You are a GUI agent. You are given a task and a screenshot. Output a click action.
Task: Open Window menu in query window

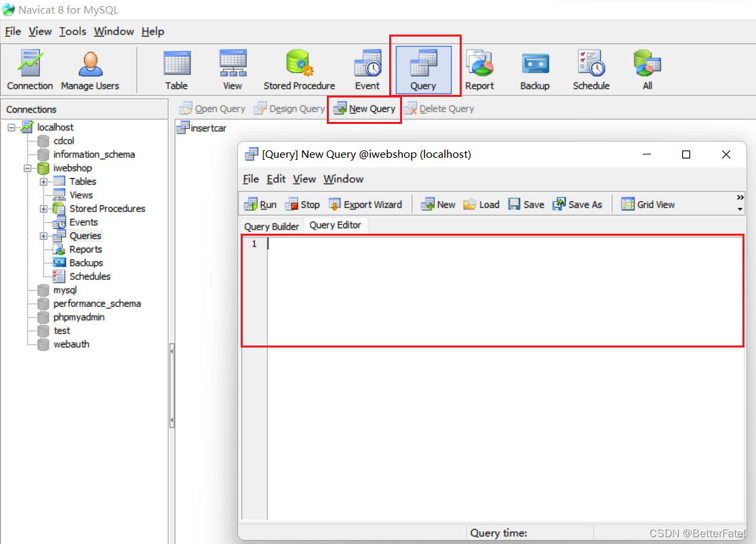tap(343, 180)
